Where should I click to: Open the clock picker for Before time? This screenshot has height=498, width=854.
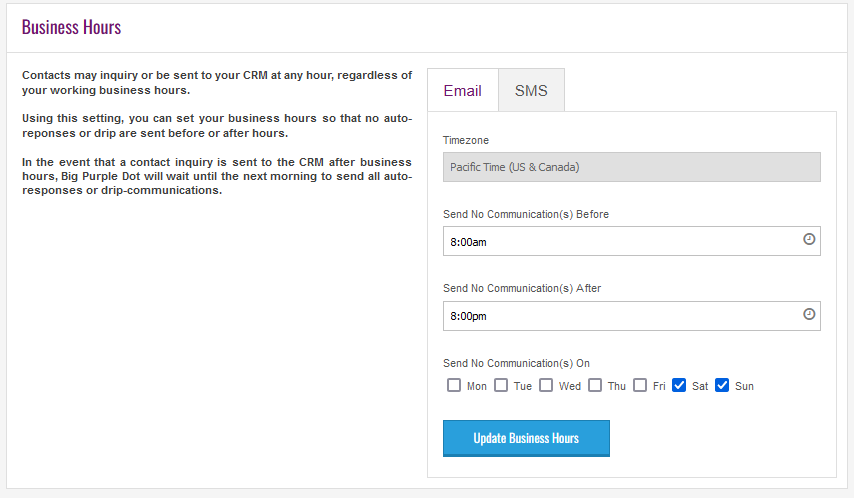point(809,239)
